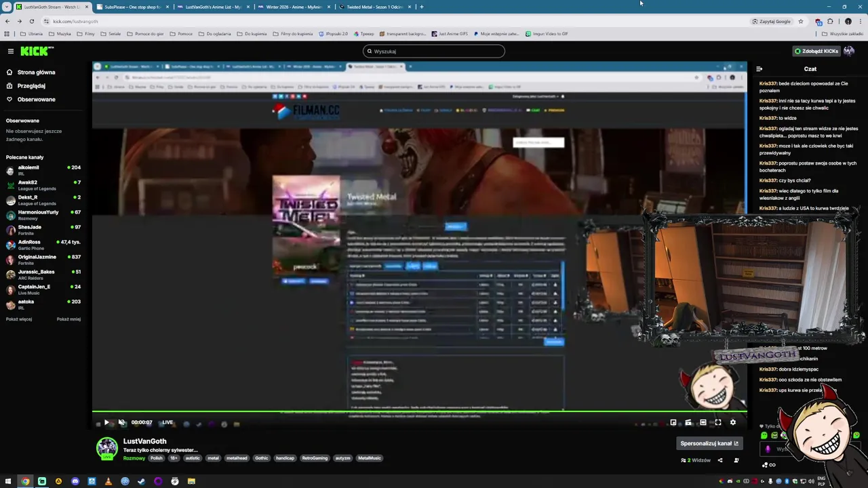The image size is (868, 488).
Task: Open recommended channel OriginalJazmine
Action: click(x=43, y=259)
